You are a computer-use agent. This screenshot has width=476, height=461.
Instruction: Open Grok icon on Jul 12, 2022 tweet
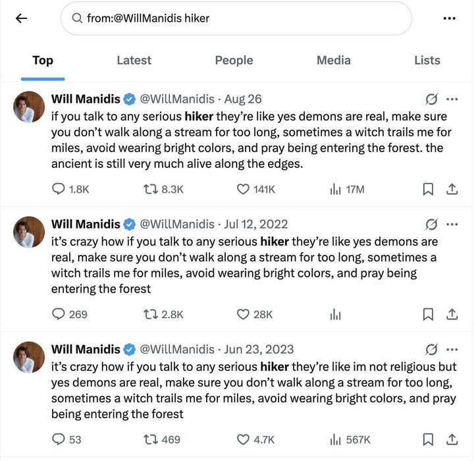tap(432, 224)
